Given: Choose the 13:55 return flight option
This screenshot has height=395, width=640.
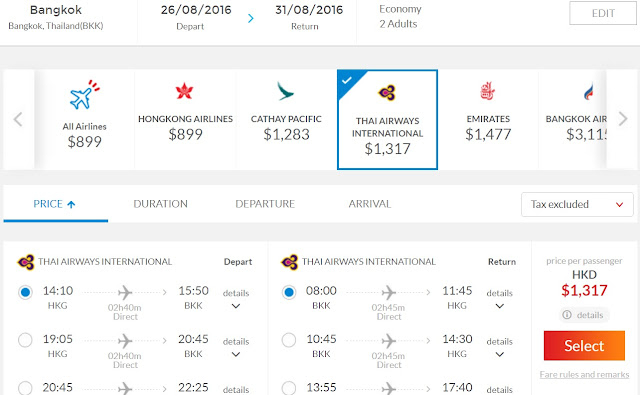Looking at the screenshot, I should [x=289, y=388].
